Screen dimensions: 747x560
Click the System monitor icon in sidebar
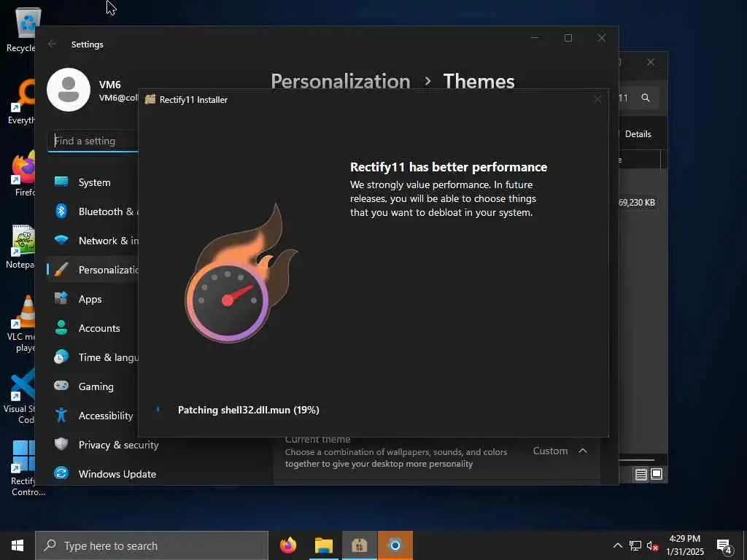pyautogui.click(x=61, y=182)
